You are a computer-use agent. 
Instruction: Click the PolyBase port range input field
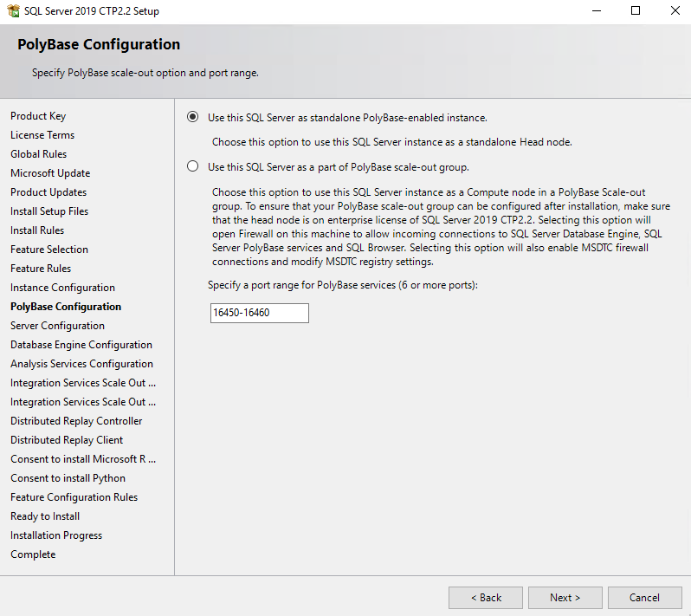(x=260, y=313)
